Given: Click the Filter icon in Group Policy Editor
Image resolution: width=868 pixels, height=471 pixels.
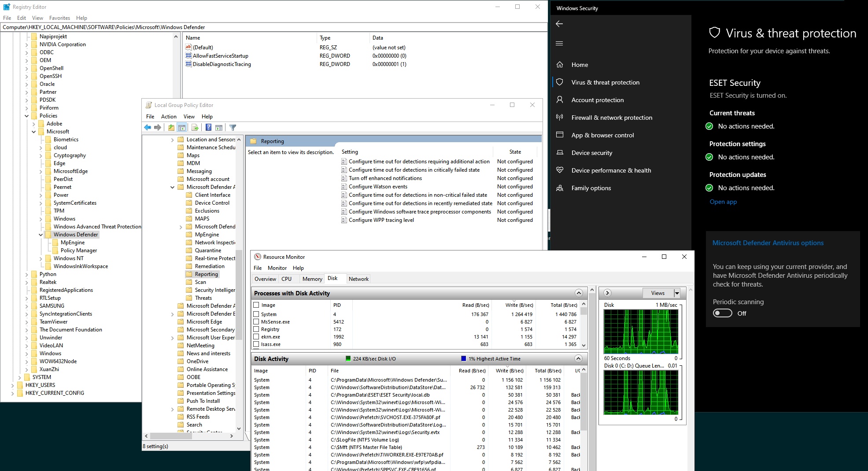Looking at the screenshot, I should pos(233,127).
